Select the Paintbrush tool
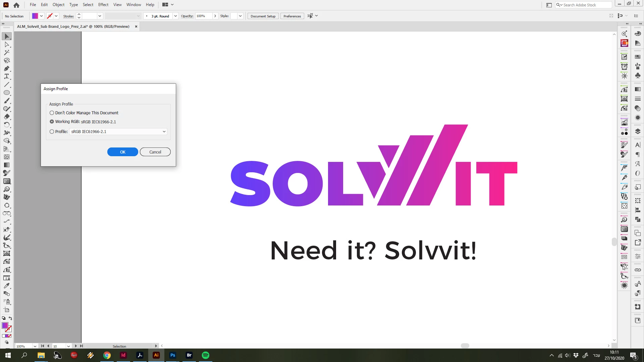Viewport: 644px width, 362px height. [x=7, y=101]
